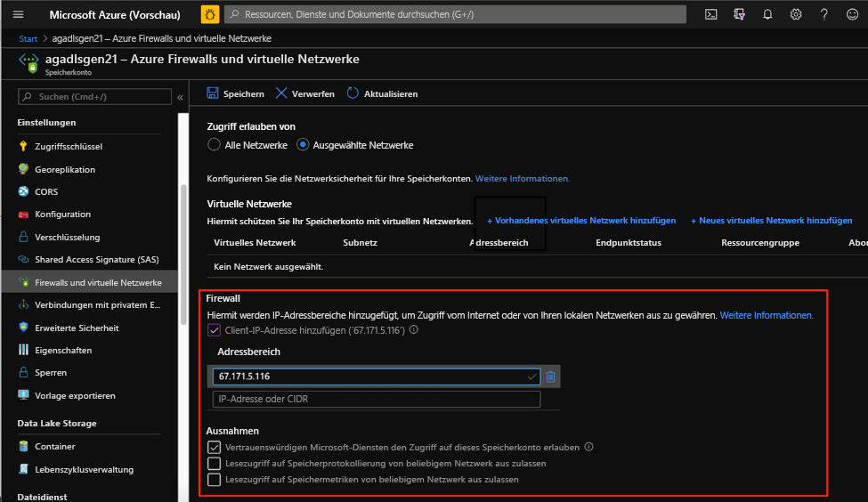
Task: Open help question mark
Action: [823, 14]
